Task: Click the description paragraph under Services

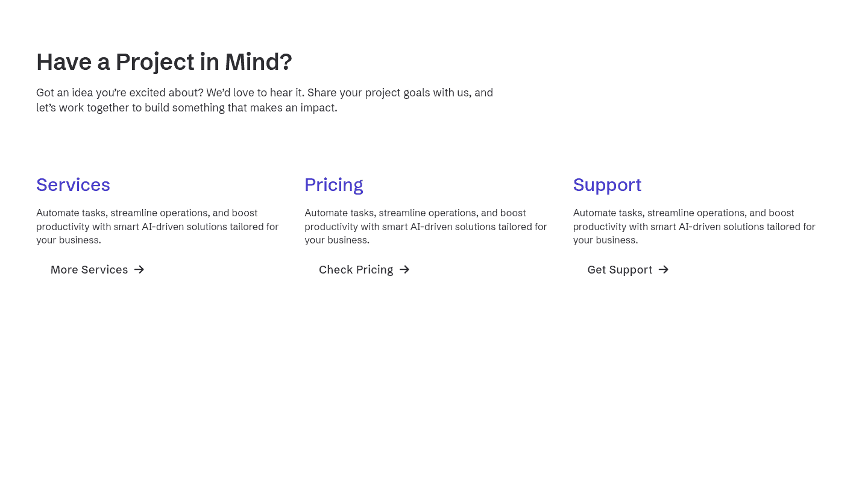Action: pos(157,227)
